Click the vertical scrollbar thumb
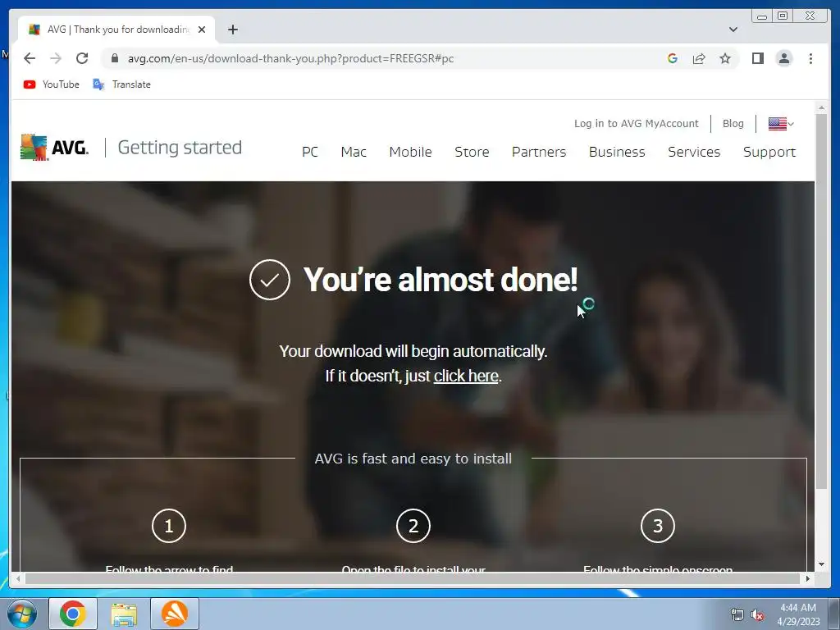 [821, 301]
